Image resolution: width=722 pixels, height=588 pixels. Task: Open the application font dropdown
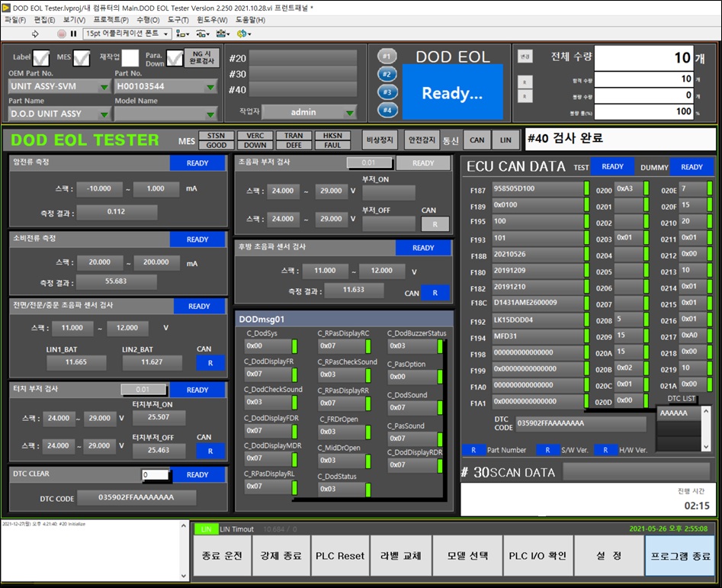click(x=127, y=34)
